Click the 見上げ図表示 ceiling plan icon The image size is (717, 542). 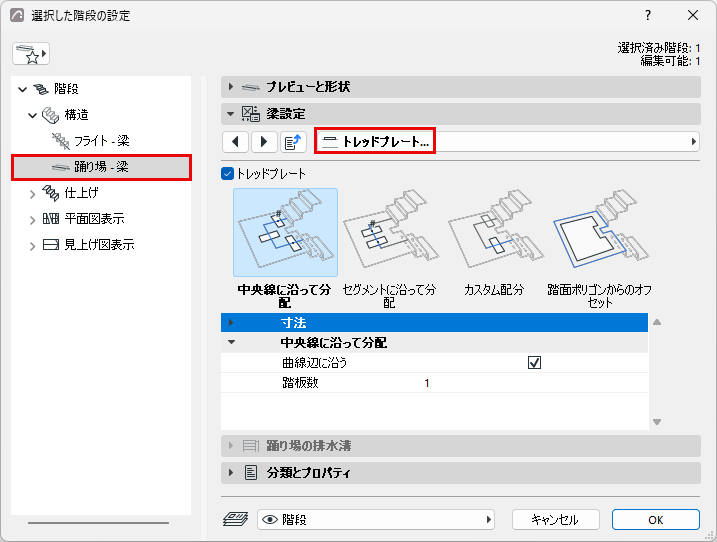(x=51, y=245)
